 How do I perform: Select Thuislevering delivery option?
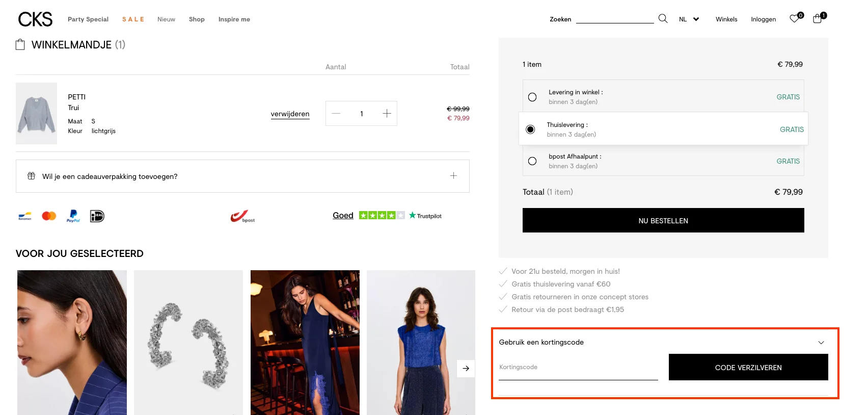coord(530,129)
